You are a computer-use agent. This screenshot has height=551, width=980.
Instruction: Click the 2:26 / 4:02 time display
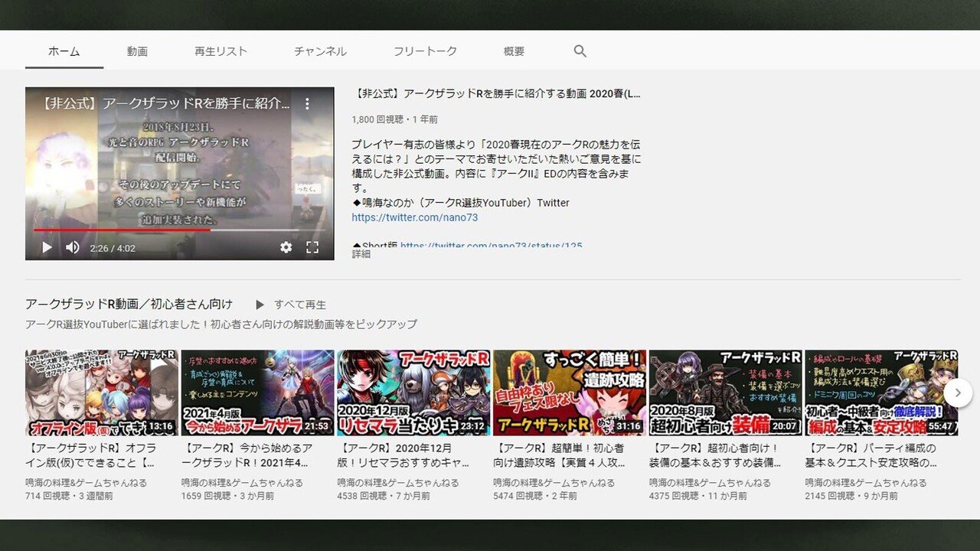click(113, 248)
